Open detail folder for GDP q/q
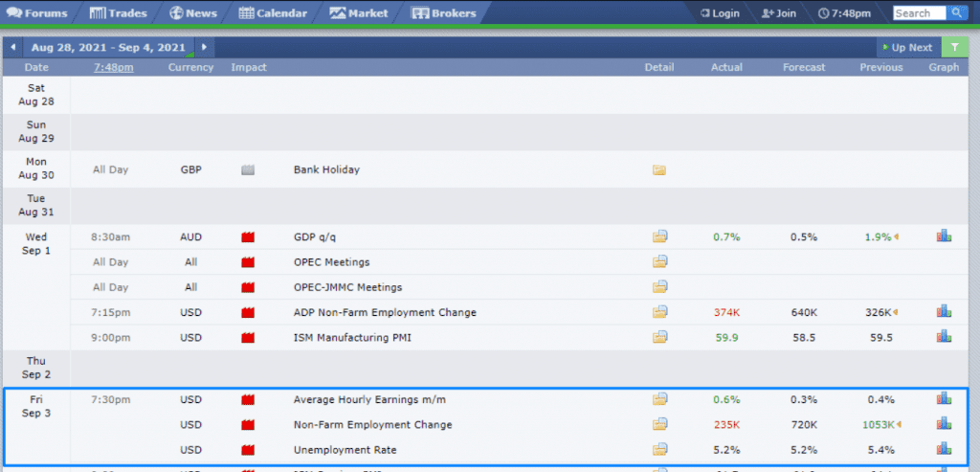Image resolution: width=980 pixels, height=472 pixels. (659, 237)
